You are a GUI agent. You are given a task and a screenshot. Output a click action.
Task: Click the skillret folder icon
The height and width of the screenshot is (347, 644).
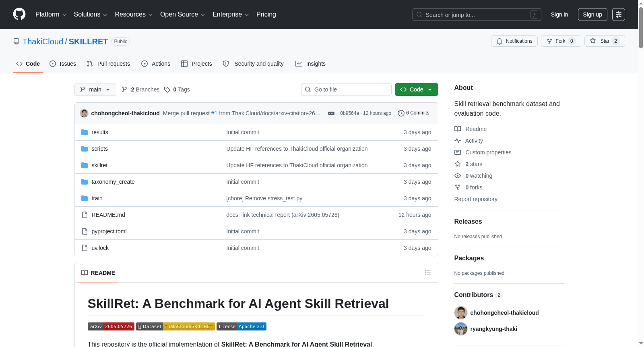(x=85, y=165)
